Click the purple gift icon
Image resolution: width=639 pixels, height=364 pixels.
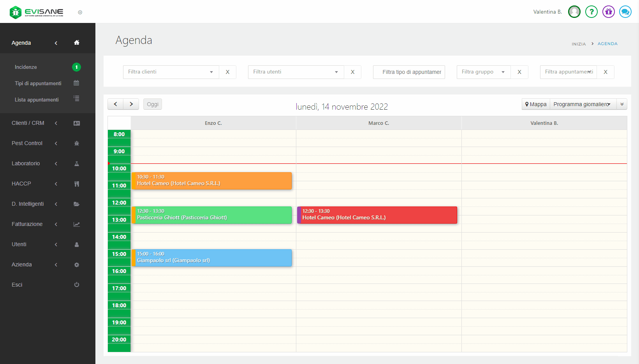tap(608, 12)
